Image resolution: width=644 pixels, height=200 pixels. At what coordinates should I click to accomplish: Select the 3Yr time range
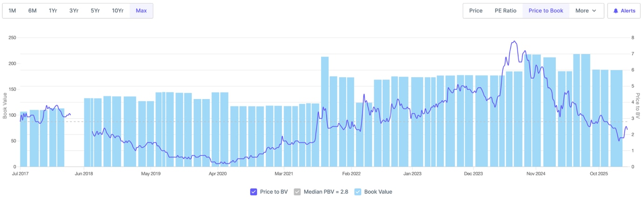click(x=74, y=11)
